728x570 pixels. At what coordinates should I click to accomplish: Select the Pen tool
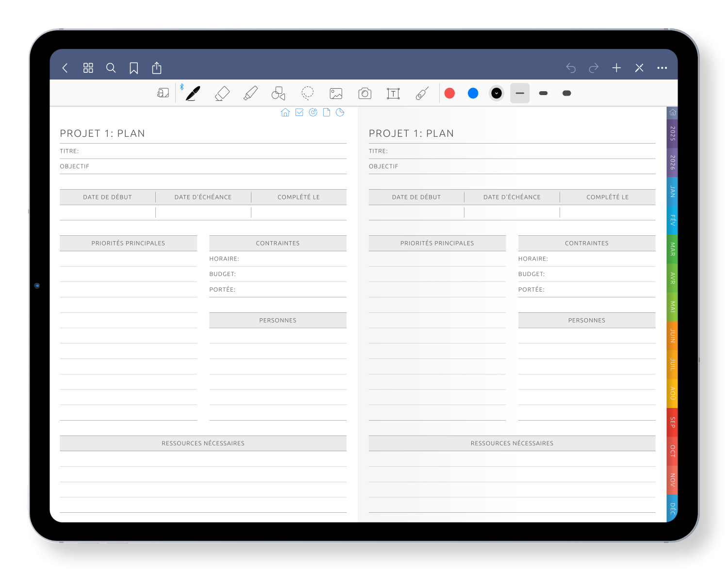pos(193,93)
